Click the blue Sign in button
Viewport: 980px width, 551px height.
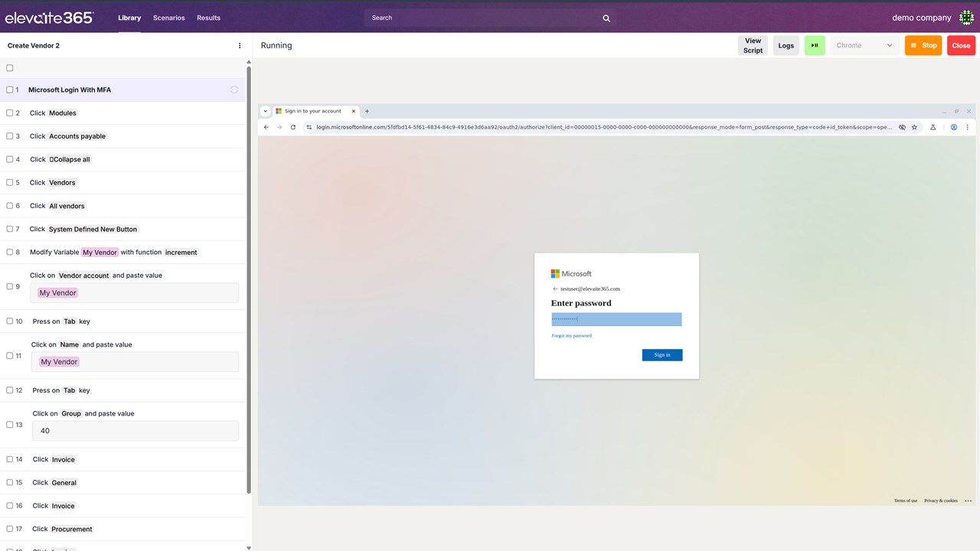(662, 355)
